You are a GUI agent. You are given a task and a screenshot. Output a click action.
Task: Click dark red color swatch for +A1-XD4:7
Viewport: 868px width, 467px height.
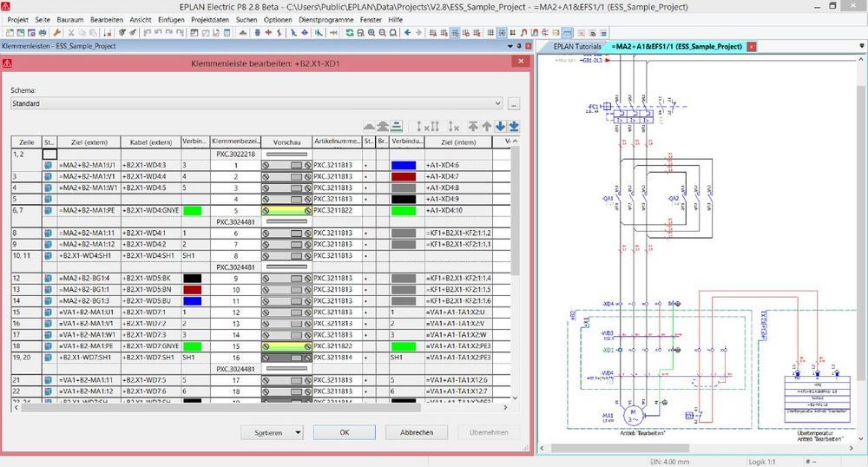pos(404,176)
